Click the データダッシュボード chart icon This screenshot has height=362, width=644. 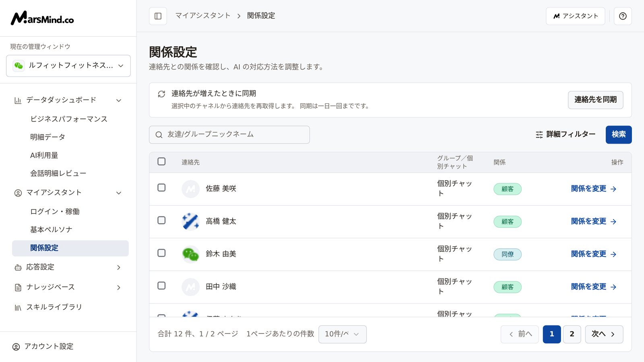tap(18, 100)
